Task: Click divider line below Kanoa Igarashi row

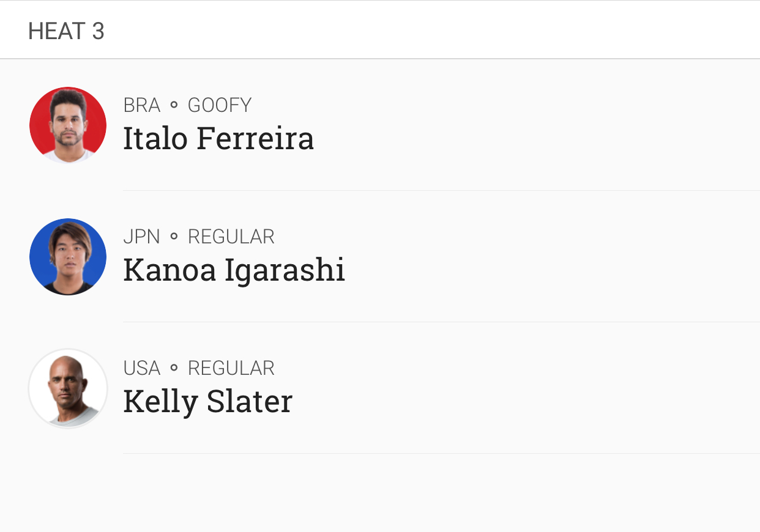Action: tap(441, 322)
